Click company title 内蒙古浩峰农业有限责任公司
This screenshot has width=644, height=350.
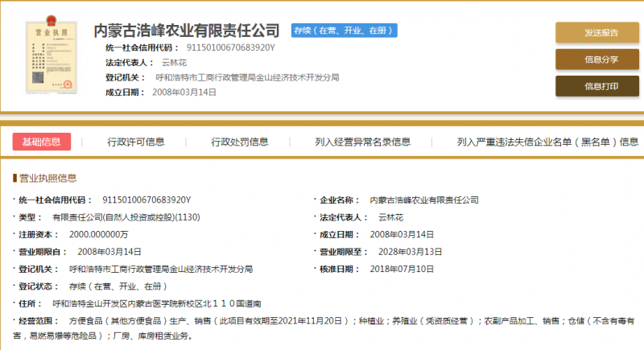point(187,31)
